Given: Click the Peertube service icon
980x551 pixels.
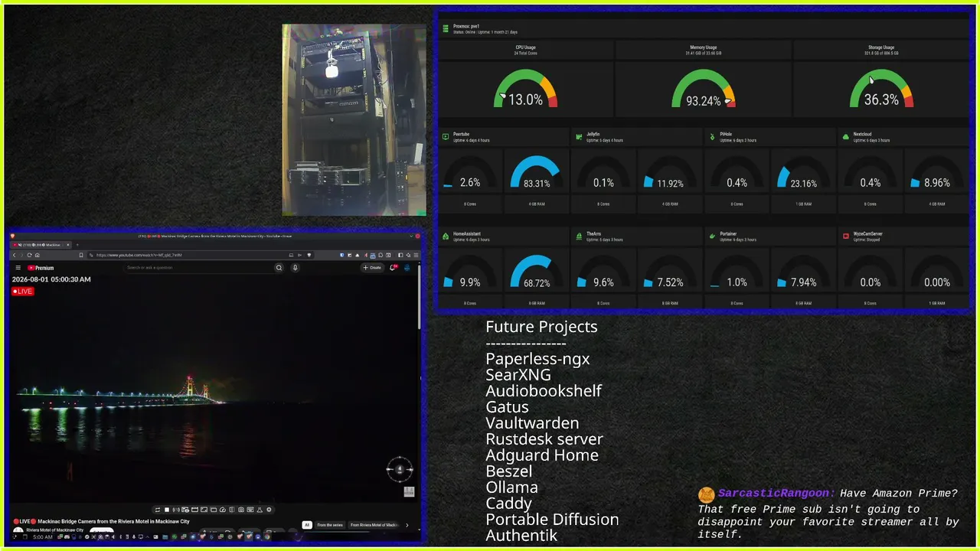Looking at the screenshot, I should click(446, 137).
